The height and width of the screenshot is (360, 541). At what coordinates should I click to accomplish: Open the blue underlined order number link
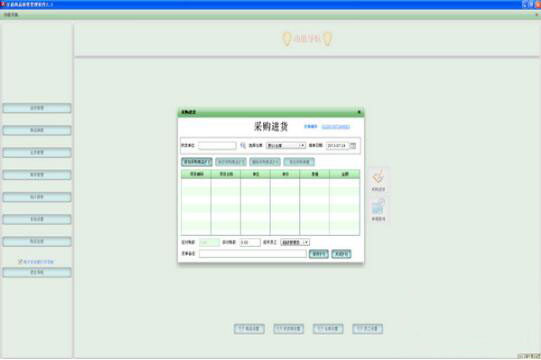(336, 127)
